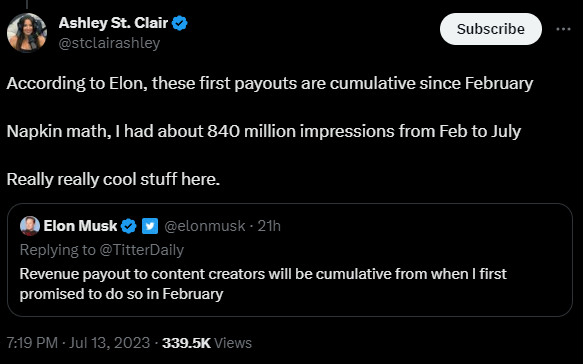
Task: Click the 'According to Elon' first line text
Action: tap(270, 83)
